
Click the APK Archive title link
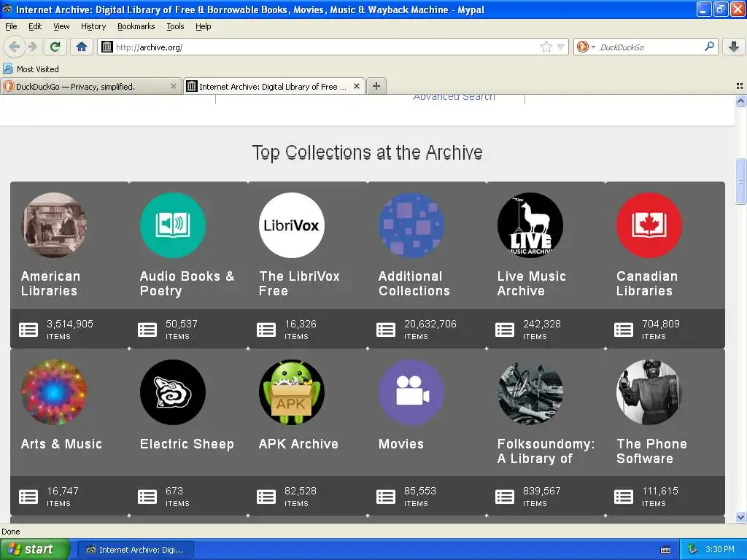[298, 444]
